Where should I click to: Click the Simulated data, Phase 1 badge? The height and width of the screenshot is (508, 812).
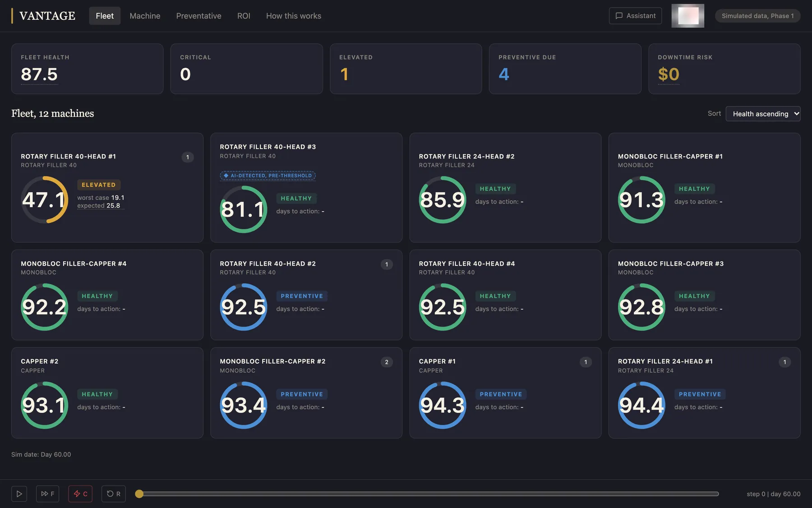click(757, 16)
